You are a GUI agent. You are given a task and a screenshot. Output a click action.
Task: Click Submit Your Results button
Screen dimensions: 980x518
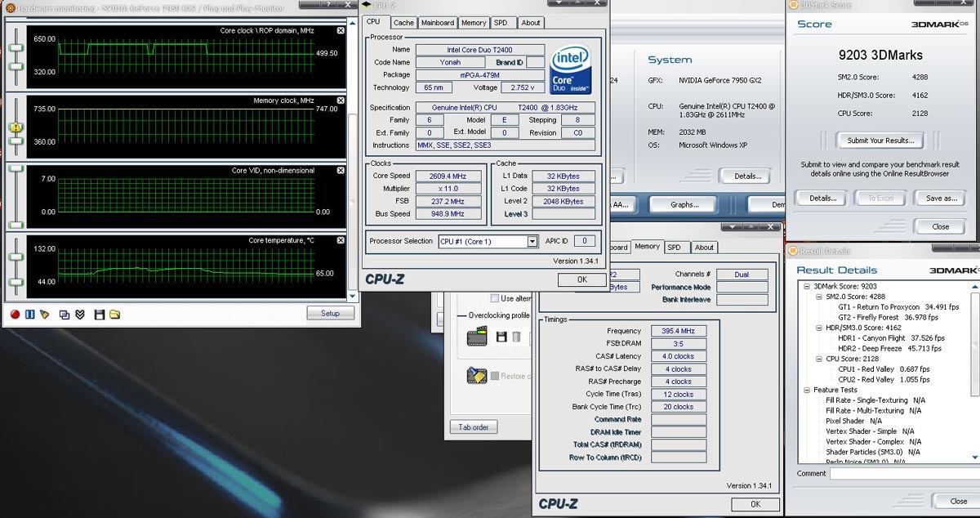pyautogui.click(x=880, y=141)
